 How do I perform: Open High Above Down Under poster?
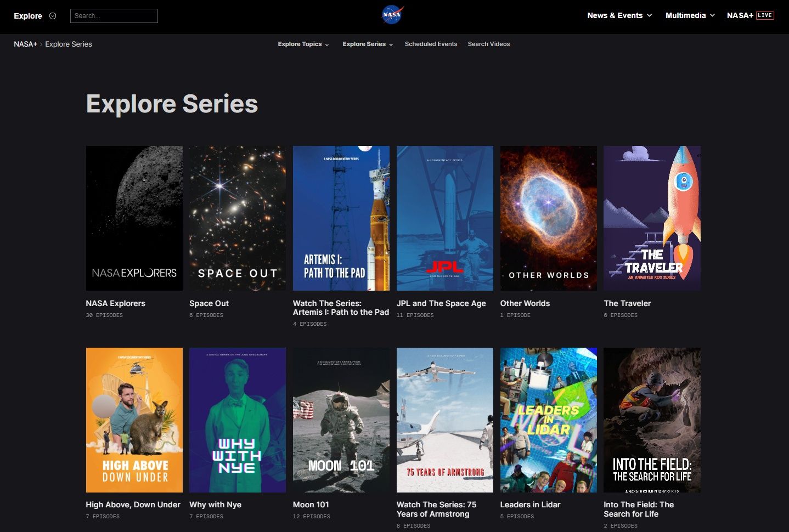coord(134,420)
